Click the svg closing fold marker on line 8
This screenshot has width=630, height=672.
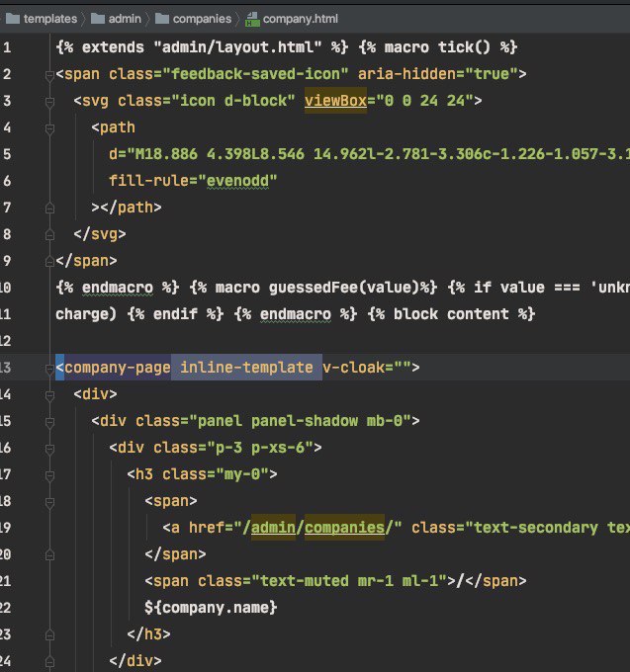pos(49,235)
